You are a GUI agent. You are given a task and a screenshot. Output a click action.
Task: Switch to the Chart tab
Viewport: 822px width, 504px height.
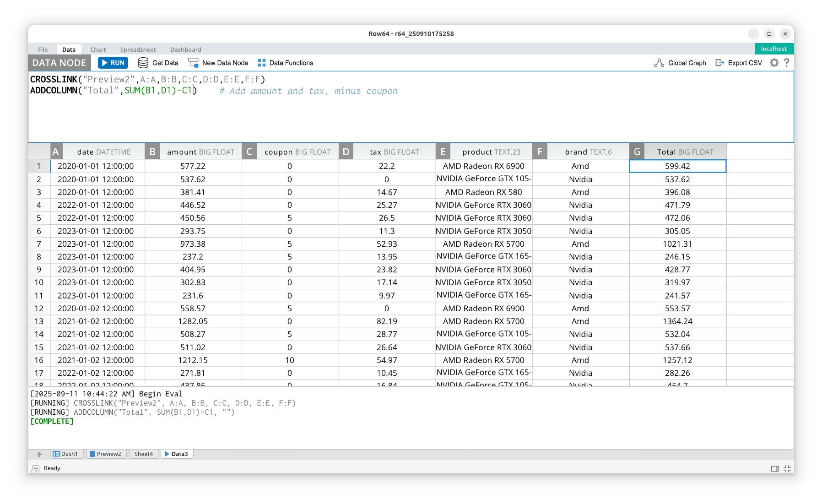(x=97, y=49)
